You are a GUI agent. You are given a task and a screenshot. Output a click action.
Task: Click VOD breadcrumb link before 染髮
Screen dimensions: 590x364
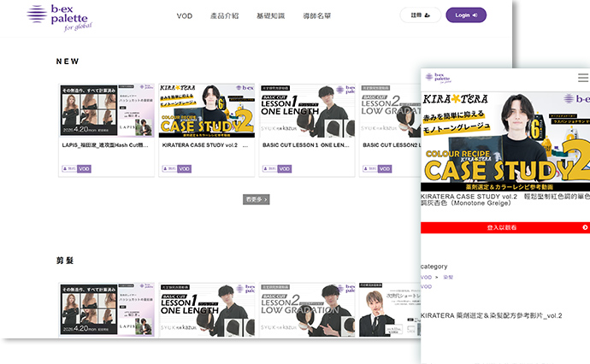click(427, 277)
